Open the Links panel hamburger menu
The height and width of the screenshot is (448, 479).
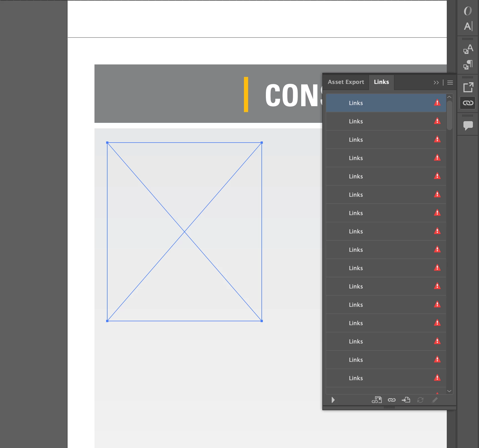[450, 83]
